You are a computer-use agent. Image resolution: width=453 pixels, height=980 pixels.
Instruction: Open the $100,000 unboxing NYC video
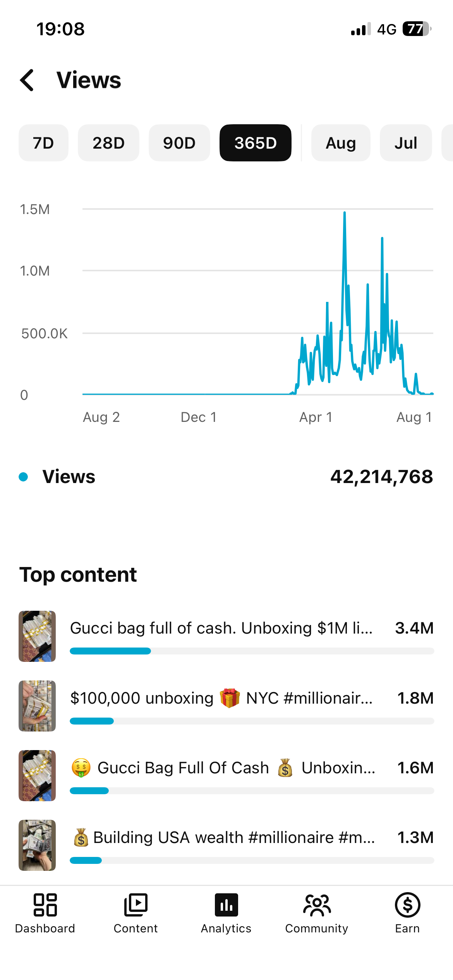pyautogui.click(x=226, y=706)
